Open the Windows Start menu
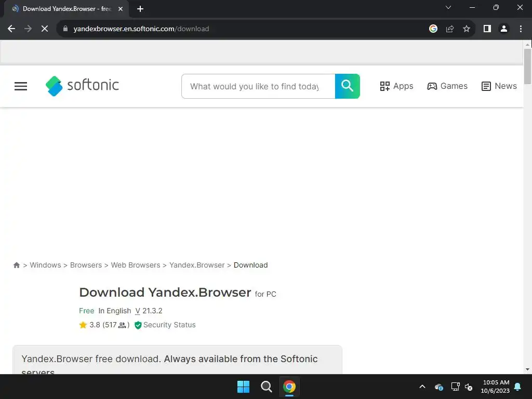Image resolution: width=532 pixels, height=399 pixels. pos(243,387)
